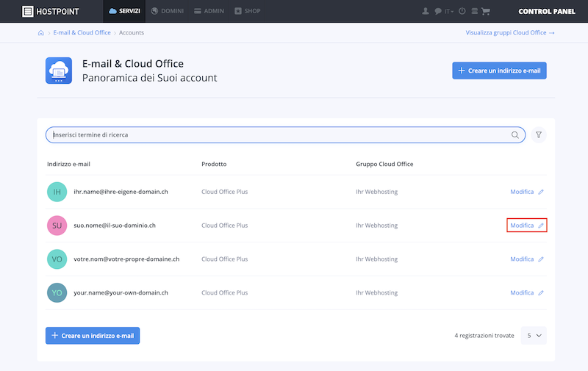This screenshot has width=588, height=371.
Task: Click the Indirizzo e-mail column header
Action: coord(68,164)
